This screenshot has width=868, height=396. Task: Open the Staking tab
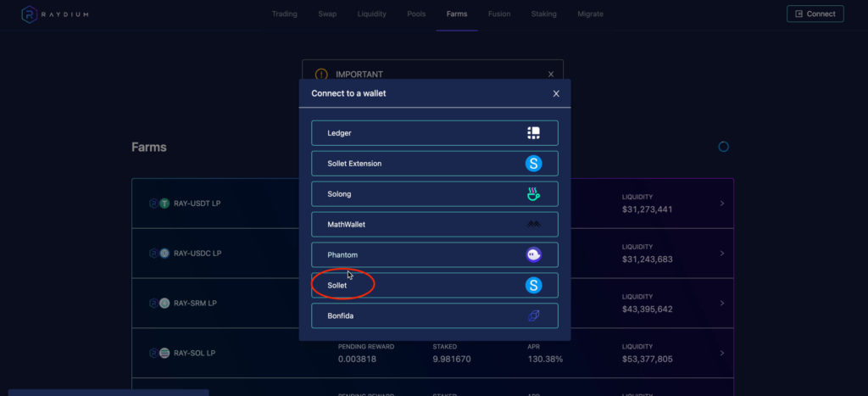click(x=543, y=14)
